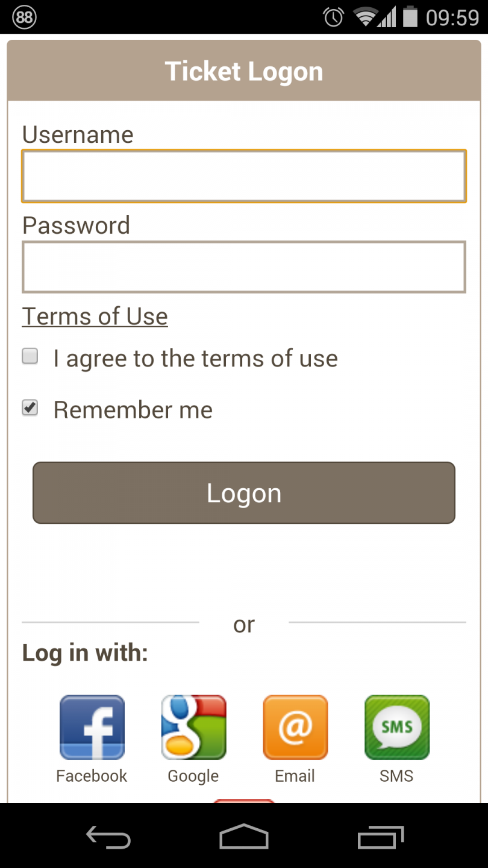The image size is (488, 868).
Task: Tap the Android back navigation icon
Action: 108,837
